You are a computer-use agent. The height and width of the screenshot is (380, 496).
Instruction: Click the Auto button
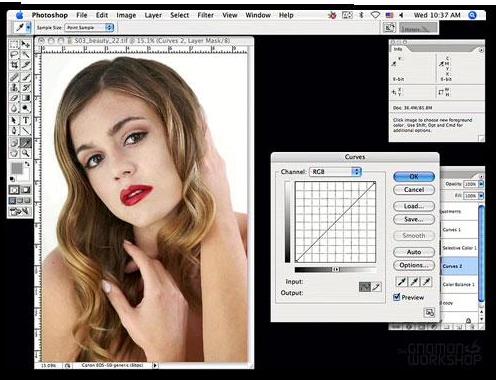click(x=414, y=252)
